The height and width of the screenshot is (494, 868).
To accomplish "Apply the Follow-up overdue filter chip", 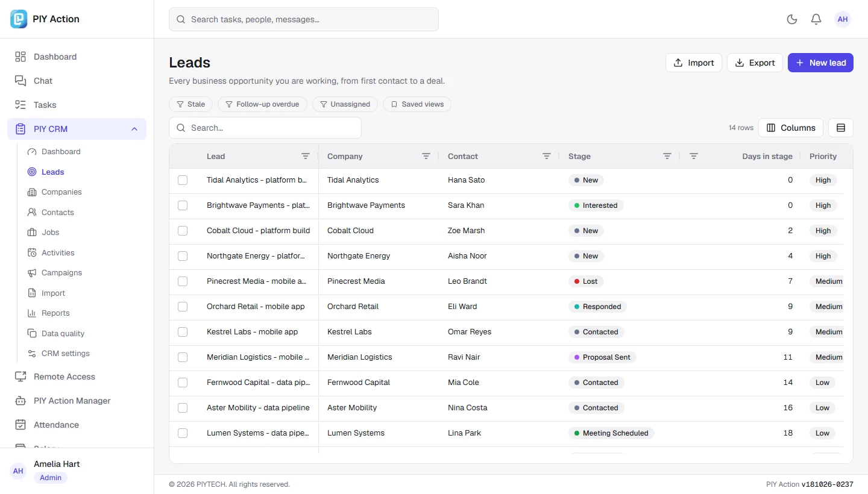I will tap(262, 104).
